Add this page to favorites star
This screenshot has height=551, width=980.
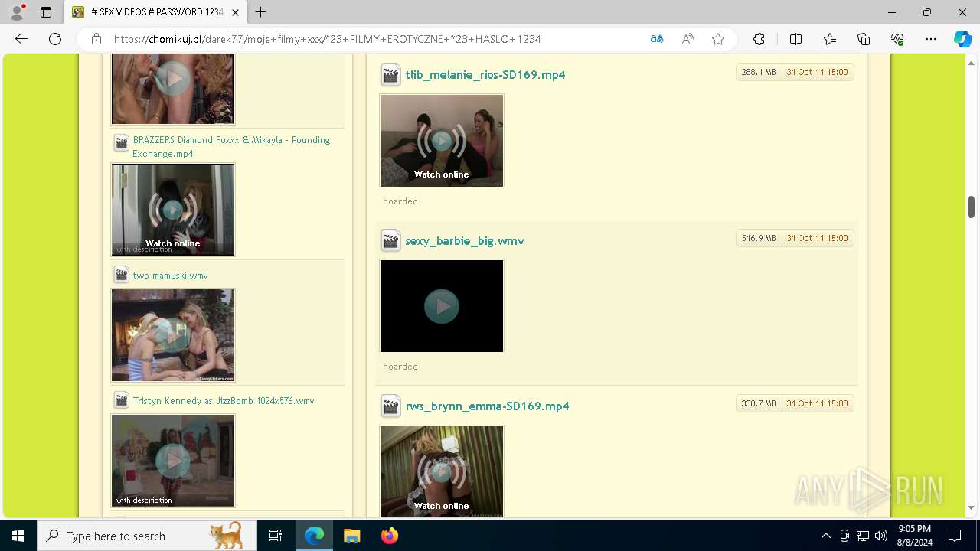coord(718,39)
